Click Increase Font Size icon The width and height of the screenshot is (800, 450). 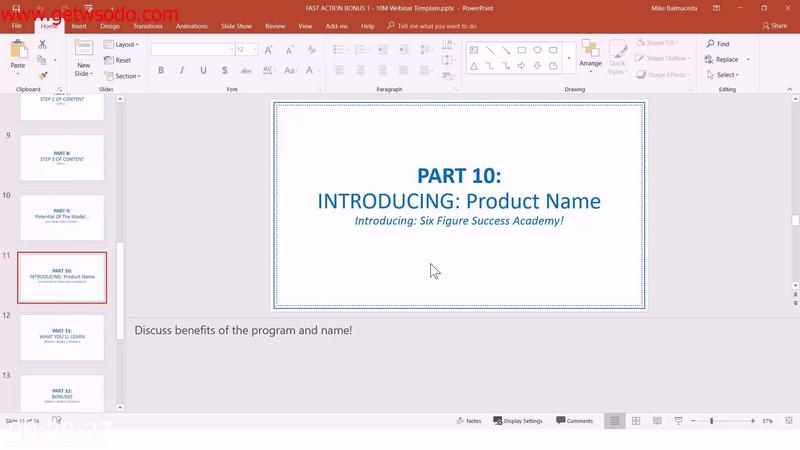click(x=268, y=49)
